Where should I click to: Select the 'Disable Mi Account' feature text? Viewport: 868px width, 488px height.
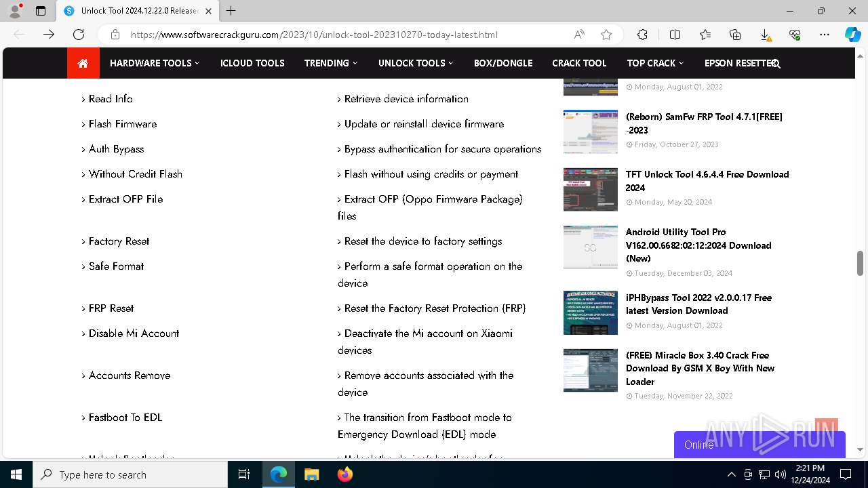click(134, 333)
